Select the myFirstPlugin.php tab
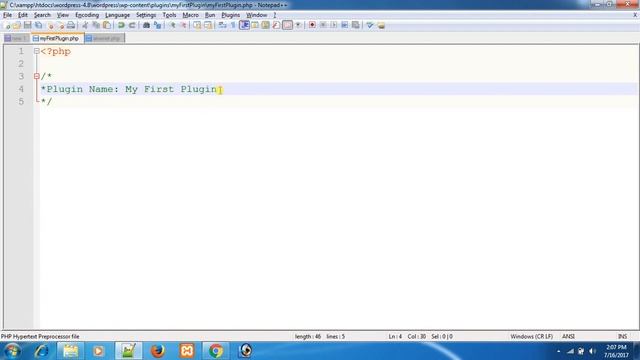This screenshot has width=640, height=360. tap(57, 38)
